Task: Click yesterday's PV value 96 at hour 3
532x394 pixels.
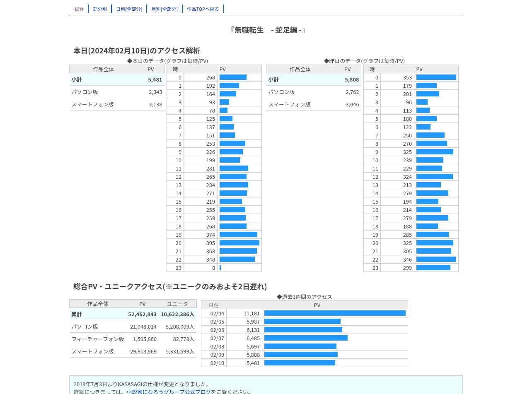Action: pos(409,102)
